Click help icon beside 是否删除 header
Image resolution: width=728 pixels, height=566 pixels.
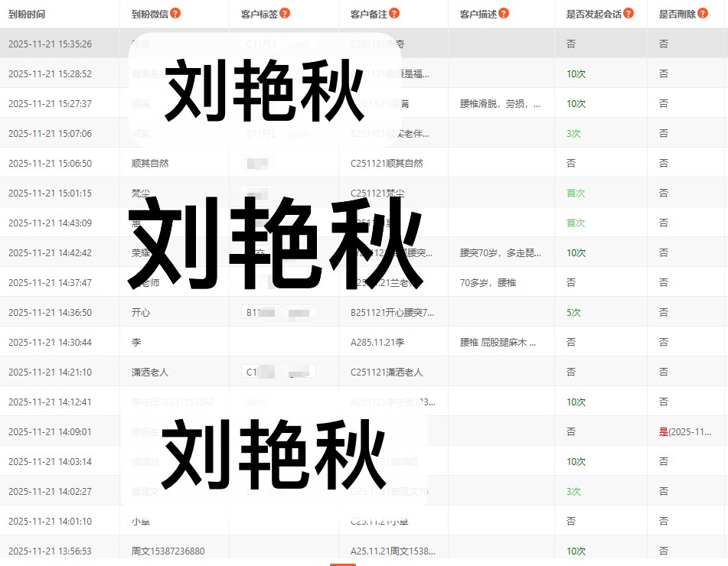pyautogui.click(x=703, y=13)
